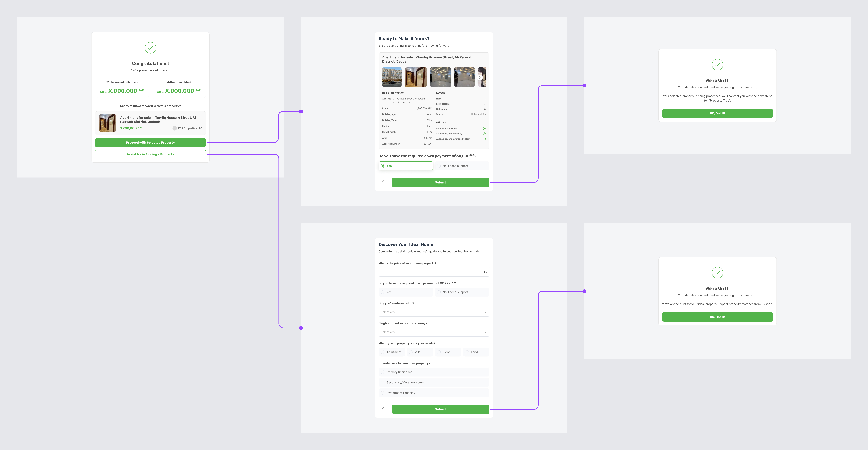The height and width of the screenshot is (450, 868).
Task: Click Availability of Sewerage System check icon
Action: pos(484,139)
